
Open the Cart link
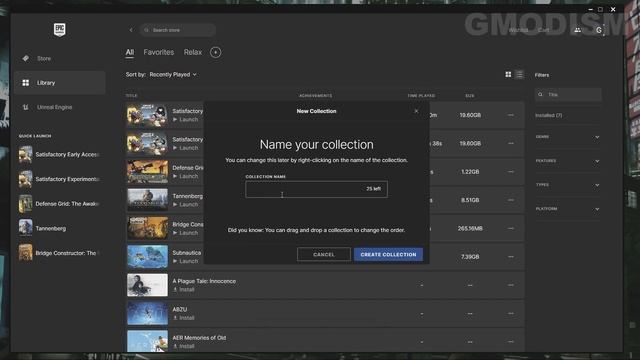pyautogui.click(x=543, y=30)
